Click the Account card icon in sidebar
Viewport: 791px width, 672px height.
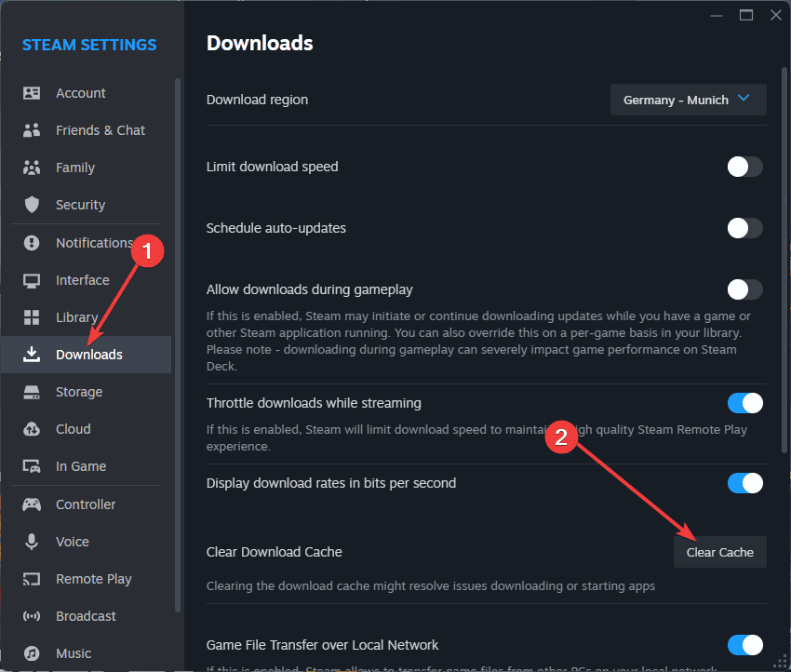click(x=32, y=93)
